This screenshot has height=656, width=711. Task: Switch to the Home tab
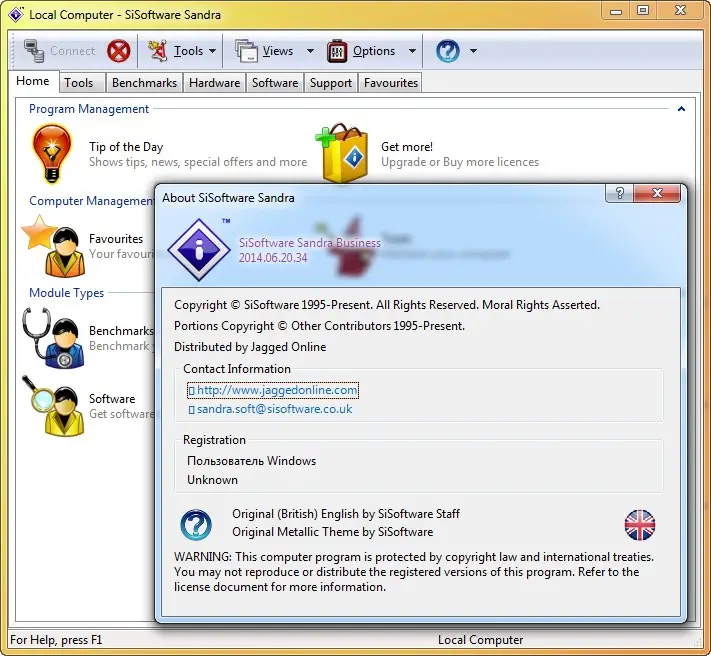pyautogui.click(x=33, y=81)
